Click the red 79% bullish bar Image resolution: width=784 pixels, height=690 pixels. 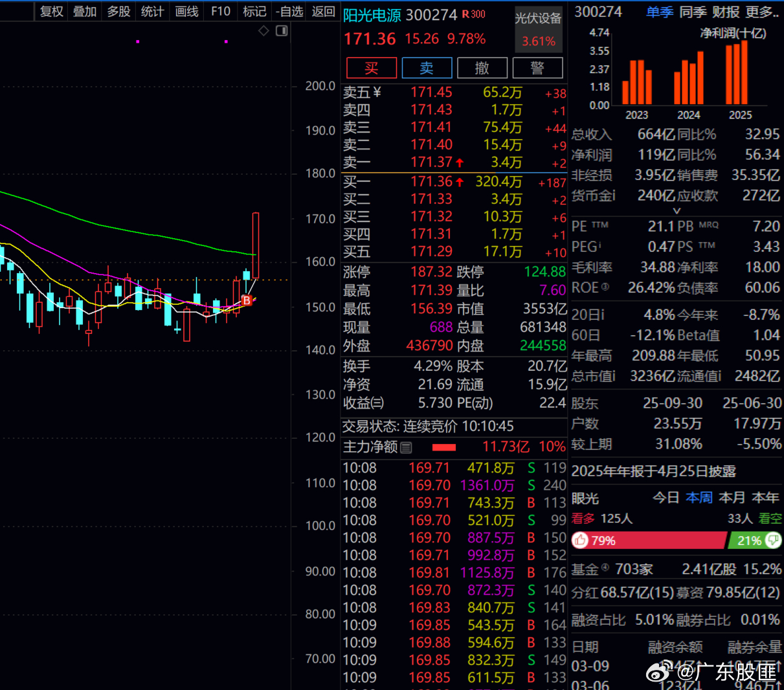tap(649, 540)
